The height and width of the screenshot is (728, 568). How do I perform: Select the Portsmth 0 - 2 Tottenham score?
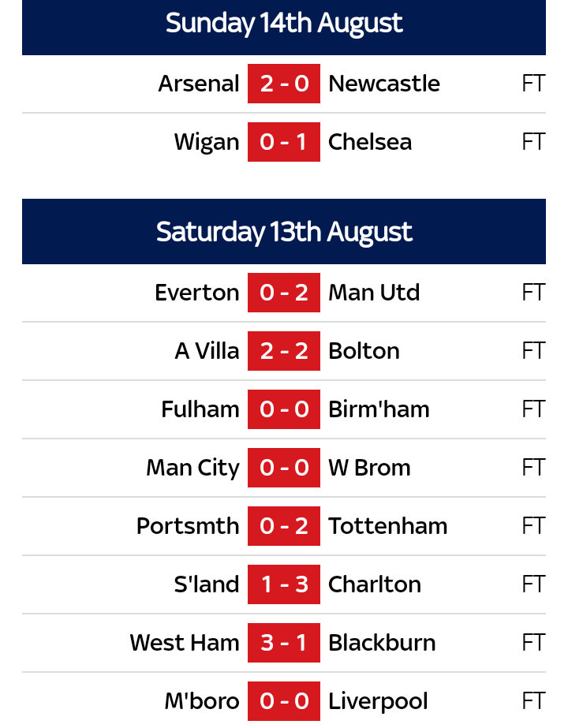click(284, 526)
